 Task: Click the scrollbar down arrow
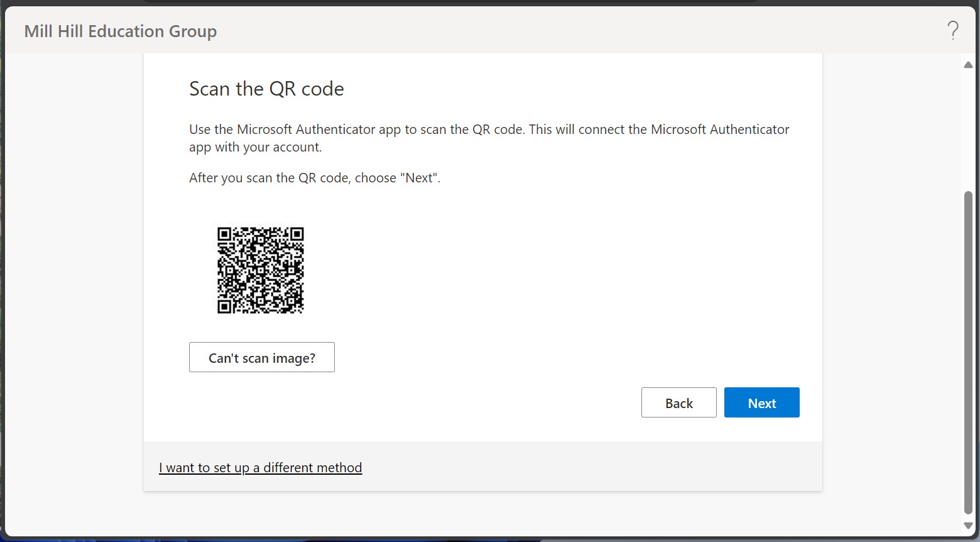tap(968, 526)
